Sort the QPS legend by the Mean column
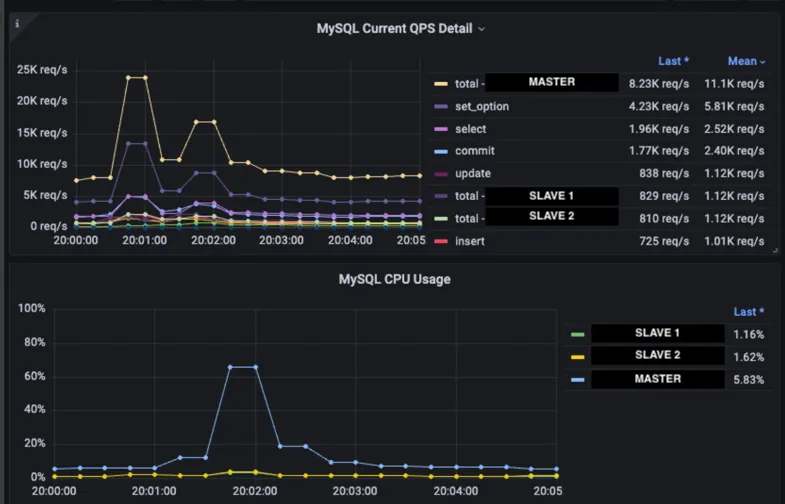Screen dimensions: 785x504 tap(746, 61)
